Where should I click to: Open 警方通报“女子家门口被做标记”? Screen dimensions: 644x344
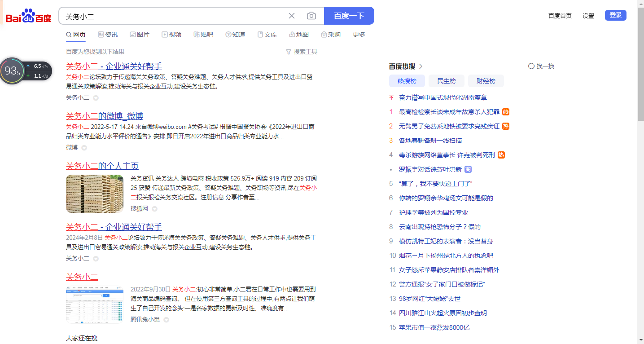442,284
